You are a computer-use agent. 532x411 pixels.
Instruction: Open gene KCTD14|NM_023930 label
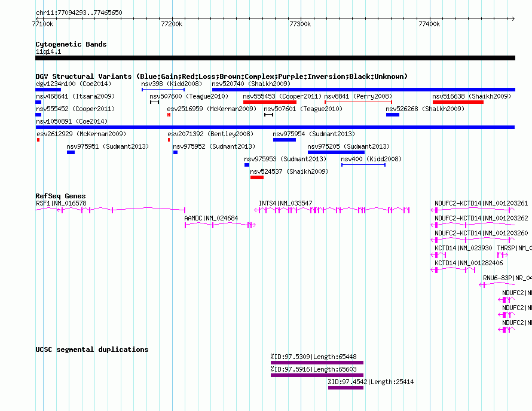tap(463, 248)
